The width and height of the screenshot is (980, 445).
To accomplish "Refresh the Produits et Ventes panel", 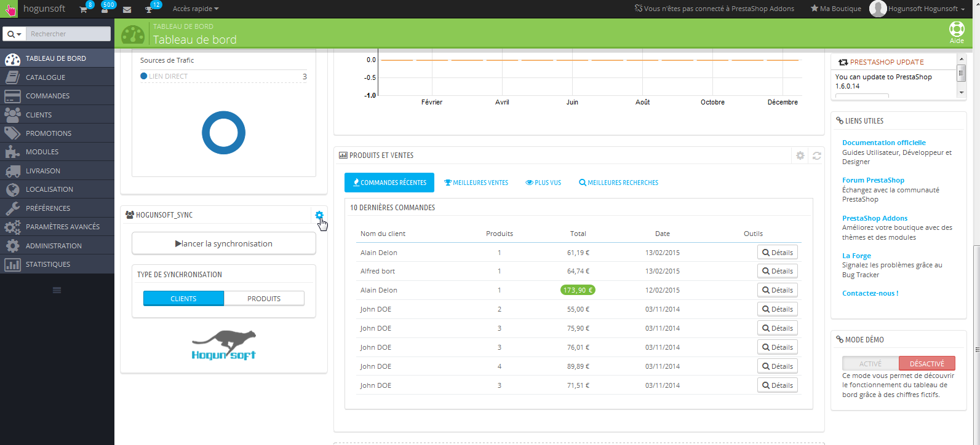I will tap(816, 156).
